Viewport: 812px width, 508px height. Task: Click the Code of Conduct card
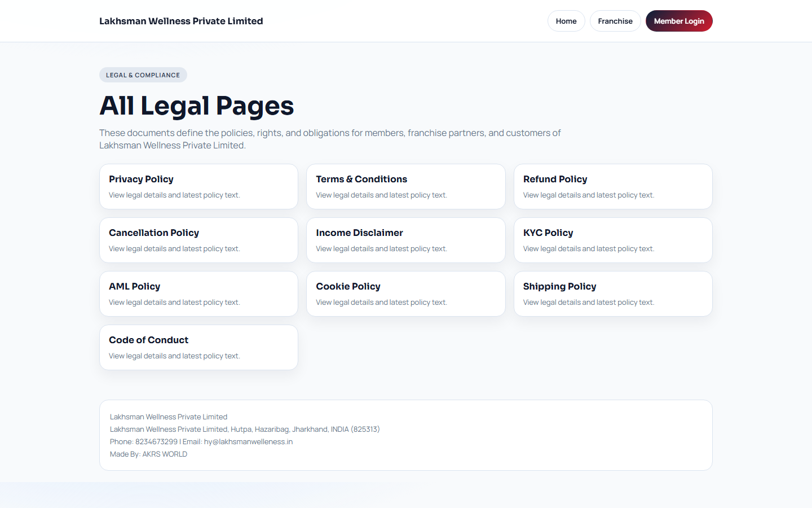198,347
